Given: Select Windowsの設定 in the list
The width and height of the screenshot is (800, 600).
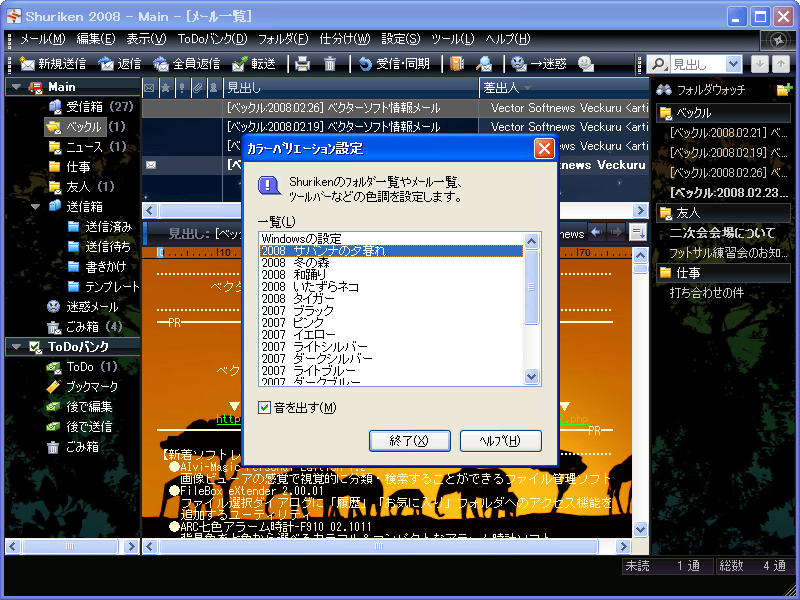Looking at the screenshot, I should (x=391, y=239).
